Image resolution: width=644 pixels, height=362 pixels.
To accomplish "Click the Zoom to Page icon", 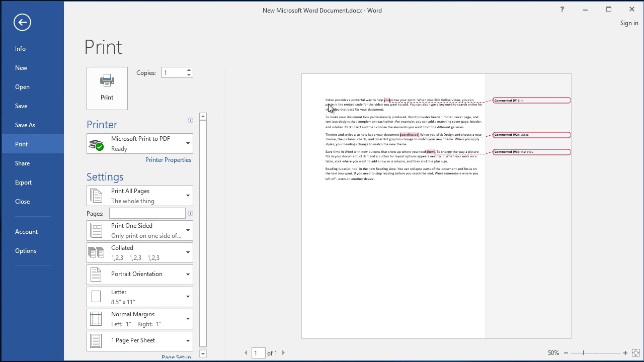I will [635, 353].
